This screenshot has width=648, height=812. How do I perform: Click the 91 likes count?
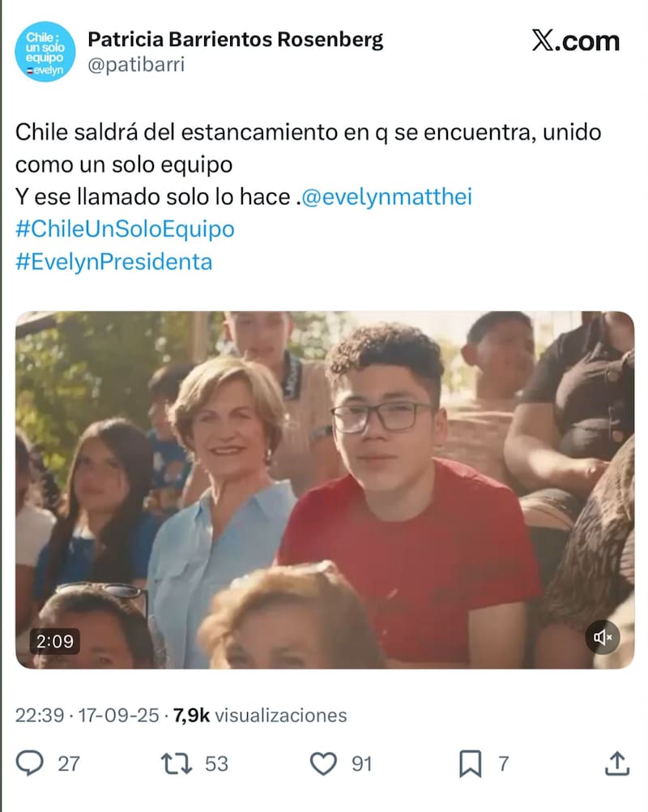[362, 764]
